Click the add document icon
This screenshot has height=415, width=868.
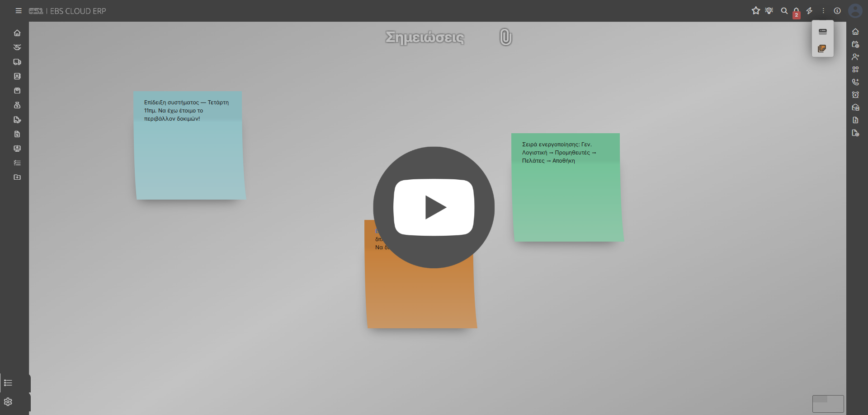tap(855, 133)
